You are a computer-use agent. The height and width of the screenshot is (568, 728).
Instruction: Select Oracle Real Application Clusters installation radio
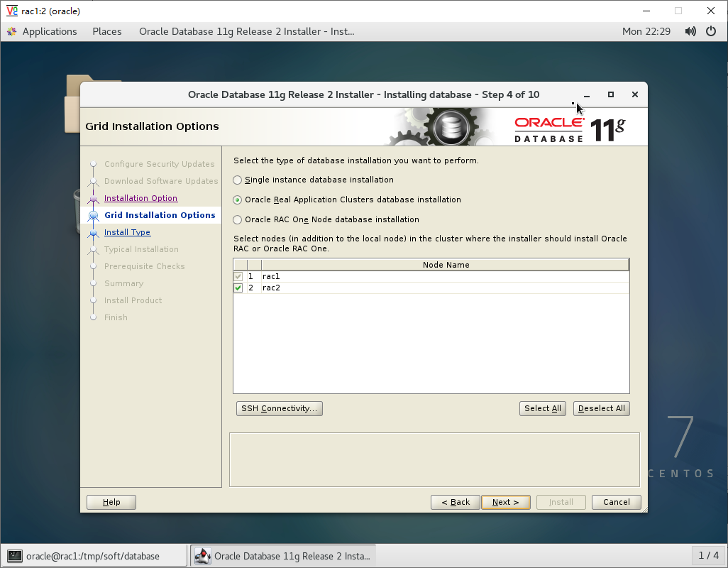point(237,200)
